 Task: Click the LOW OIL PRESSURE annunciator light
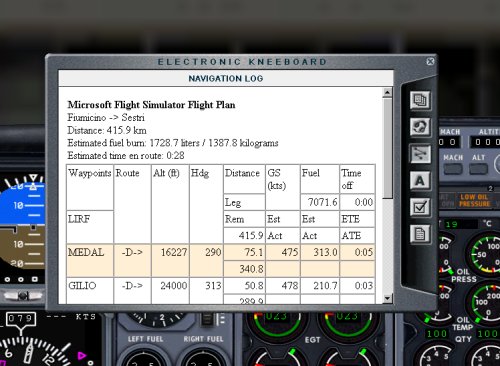coord(475,200)
